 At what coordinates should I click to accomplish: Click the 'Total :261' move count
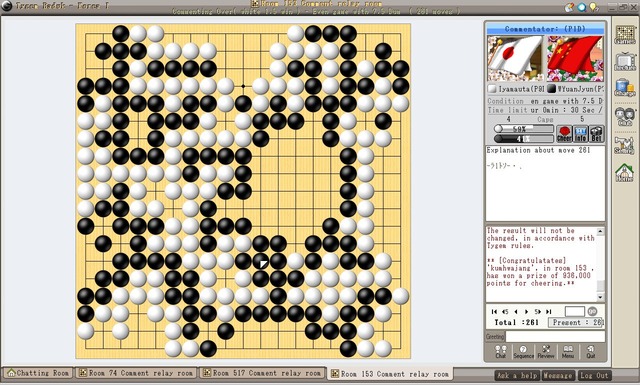[x=516, y=323]
